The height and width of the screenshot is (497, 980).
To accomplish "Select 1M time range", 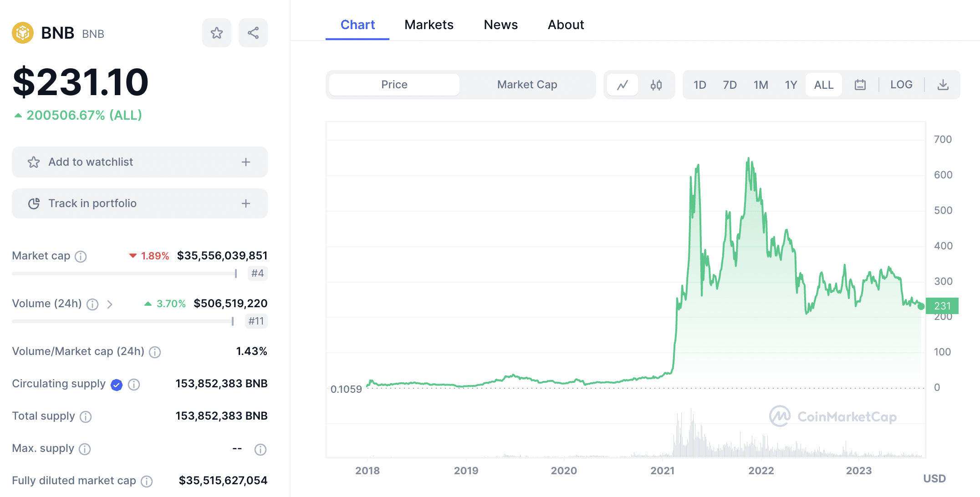I will [761, 85].
